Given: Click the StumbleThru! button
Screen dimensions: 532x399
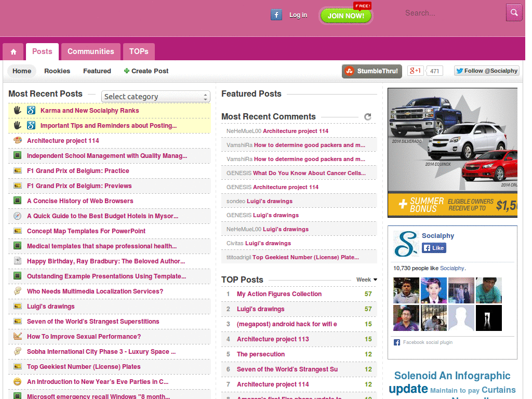Looking at the screenshot, I should click(372, 71).
